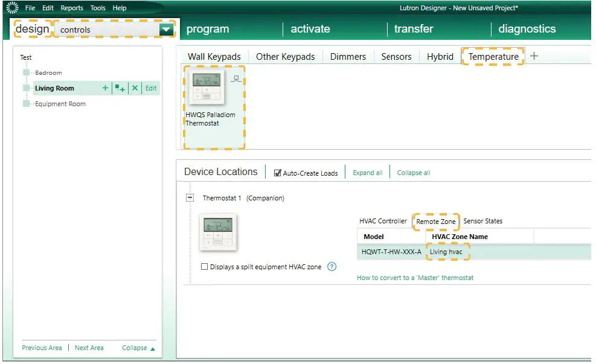Open the Reports menu
596x364 pixels.
pyautogui.click(x=71, y=7)
